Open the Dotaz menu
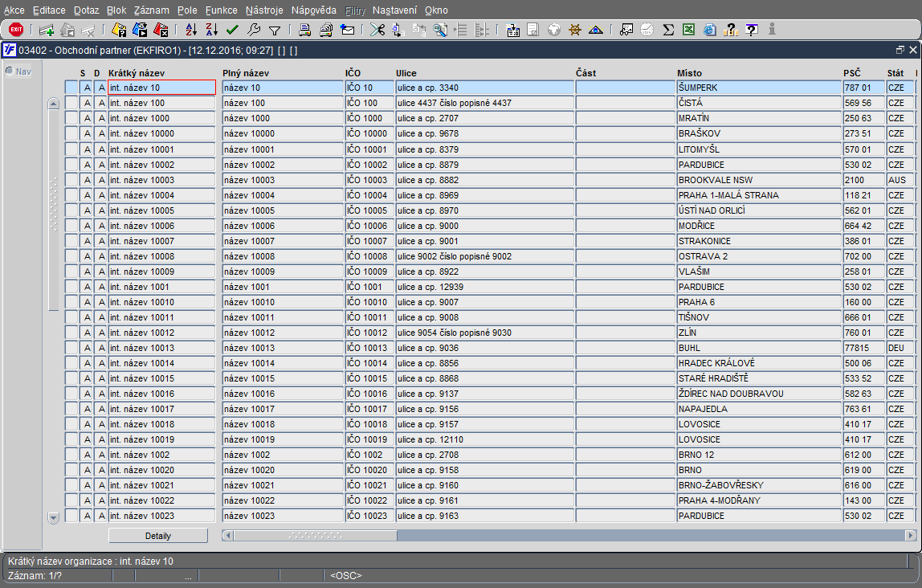The width and height of the screenshot is (922, 588). (x=87, y=10)
